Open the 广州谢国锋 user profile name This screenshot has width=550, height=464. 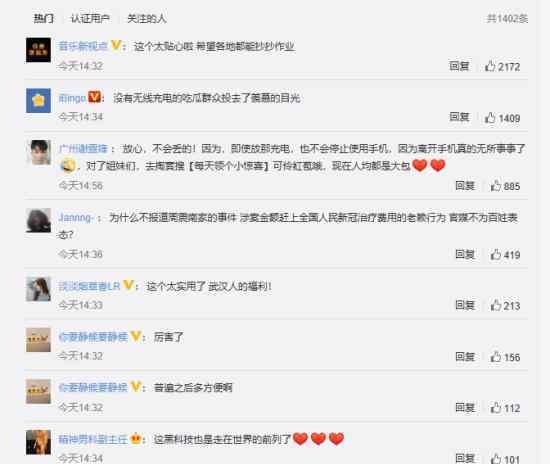click(83, 148)
